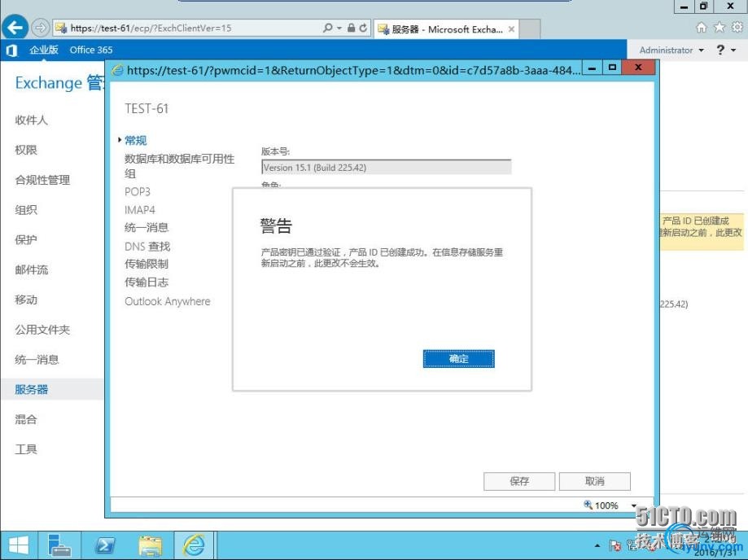
Task: Open File Explorer from the taskbar
Action: point(151,545)
